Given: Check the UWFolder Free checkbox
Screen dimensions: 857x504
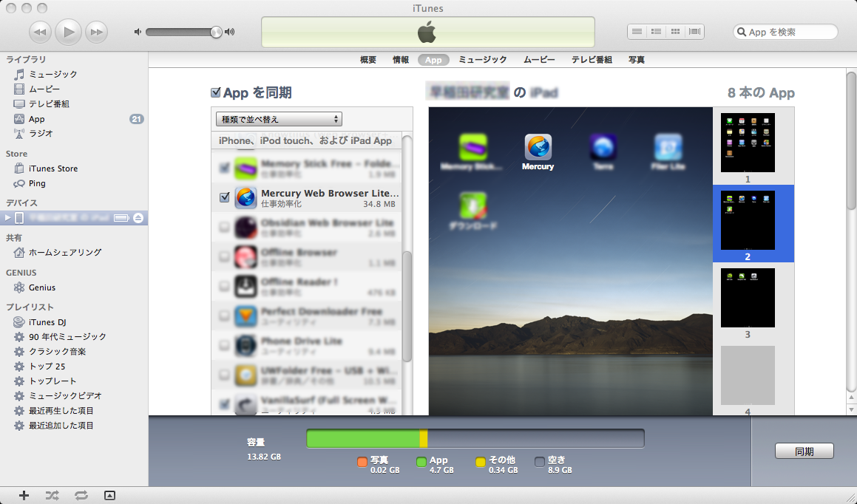Looking at the screenshot, I should [x=224, y=375].
